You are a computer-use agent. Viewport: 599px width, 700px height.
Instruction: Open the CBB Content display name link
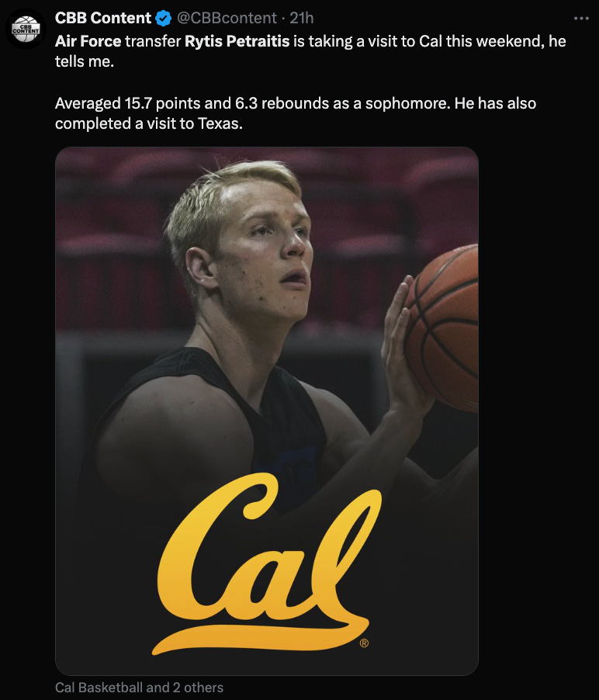pyautogui.click(x=102, y=19)
